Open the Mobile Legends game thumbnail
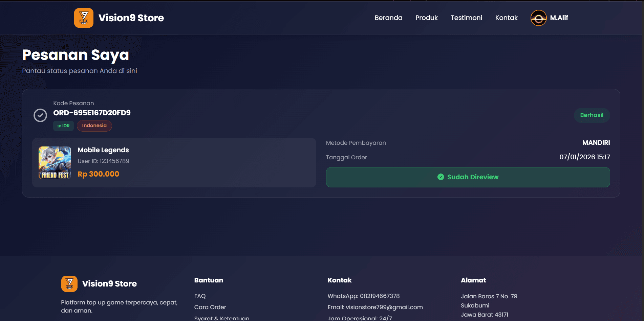Viewport: 644px width, 321px height. click(55, 163)
